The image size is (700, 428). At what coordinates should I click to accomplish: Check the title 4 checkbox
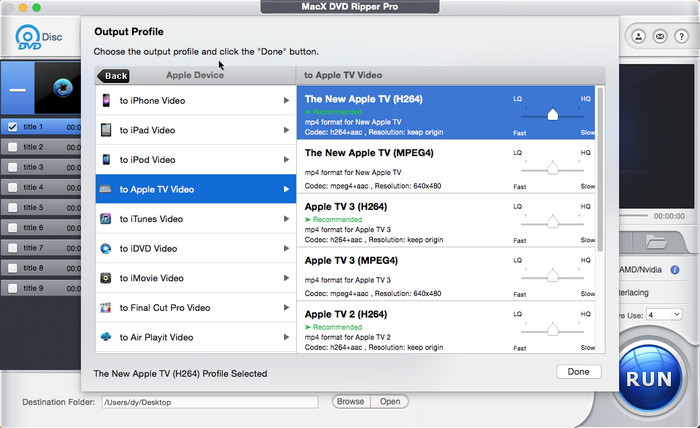tap(12, 187)
